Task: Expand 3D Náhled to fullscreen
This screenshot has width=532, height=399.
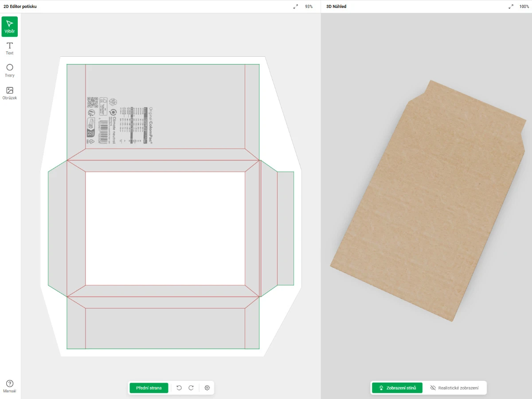Action: pos(511,7)
